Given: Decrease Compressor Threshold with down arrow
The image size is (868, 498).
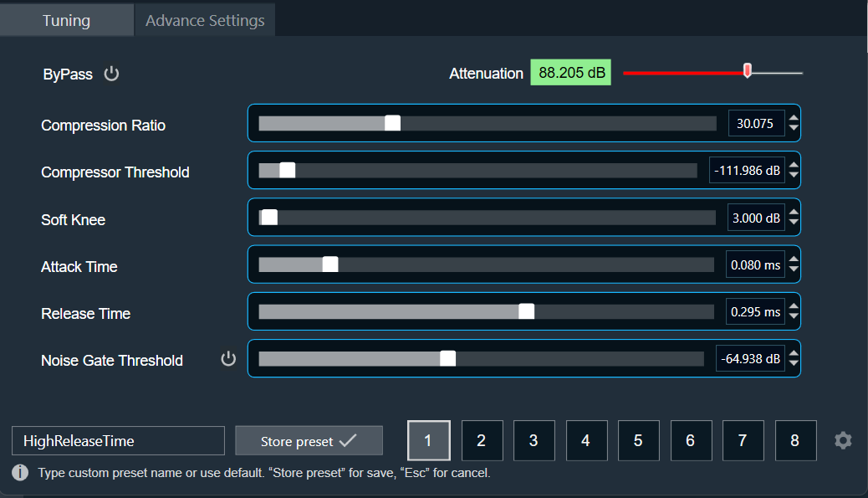Looking at the screenshot, I should click(794, 175).
